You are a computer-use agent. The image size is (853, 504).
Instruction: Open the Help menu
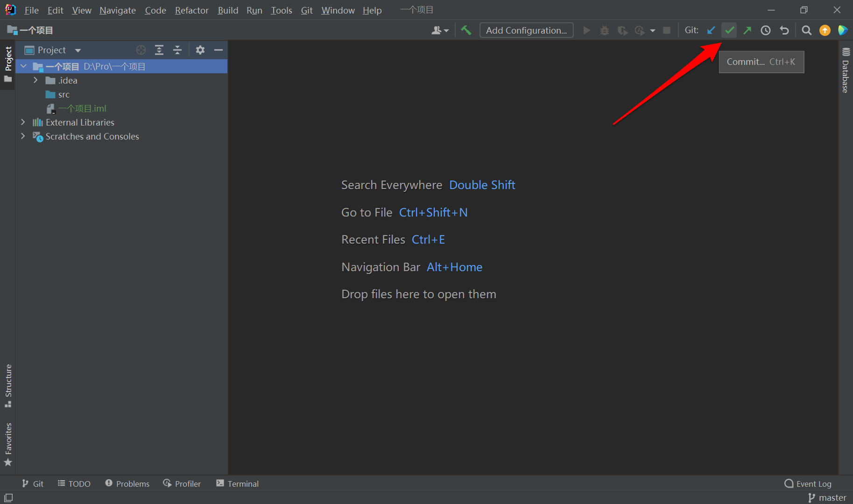[372, 10]
